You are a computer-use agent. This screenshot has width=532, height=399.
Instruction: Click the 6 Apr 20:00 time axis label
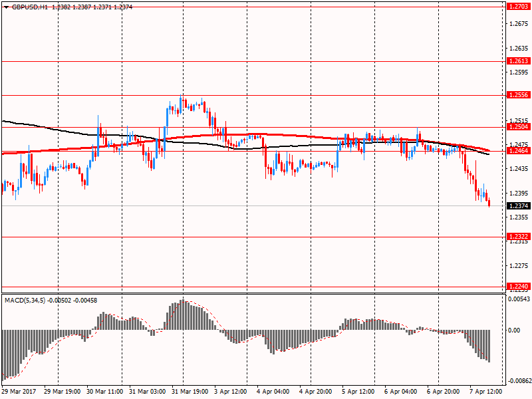point(443,392)
